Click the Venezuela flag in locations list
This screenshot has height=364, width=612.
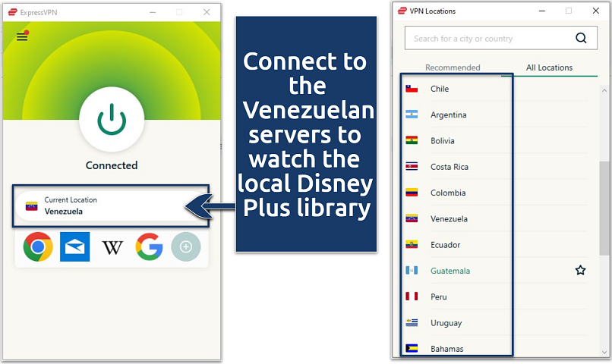coord(412,218)
